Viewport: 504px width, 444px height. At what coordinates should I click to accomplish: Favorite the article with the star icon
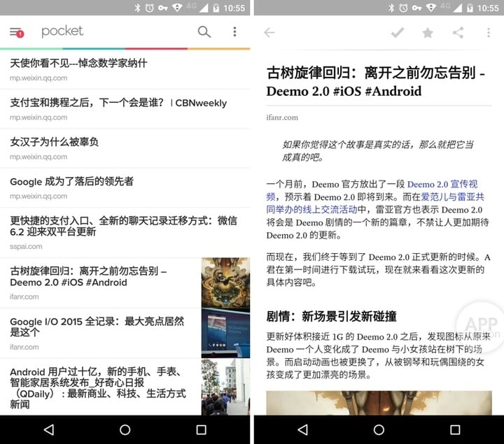(428, 32)
